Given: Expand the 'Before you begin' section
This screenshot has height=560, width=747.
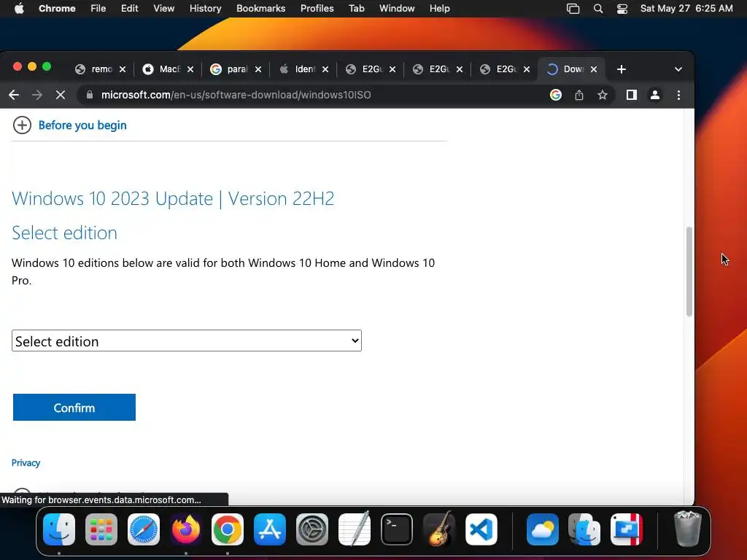Looking at the screenshot, I should point(69,125).
